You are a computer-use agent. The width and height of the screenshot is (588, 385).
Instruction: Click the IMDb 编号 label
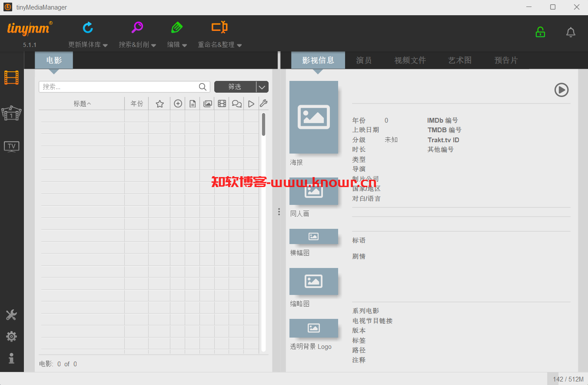(442, 121)
